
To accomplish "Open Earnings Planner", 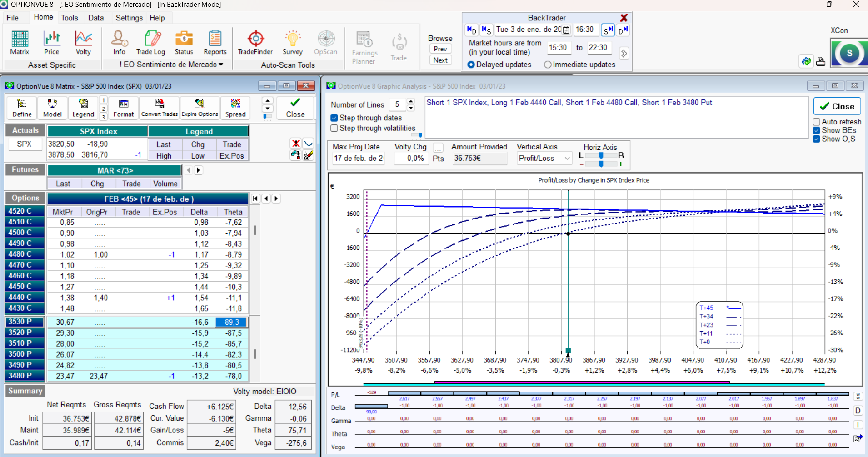I will pos(364,48).
